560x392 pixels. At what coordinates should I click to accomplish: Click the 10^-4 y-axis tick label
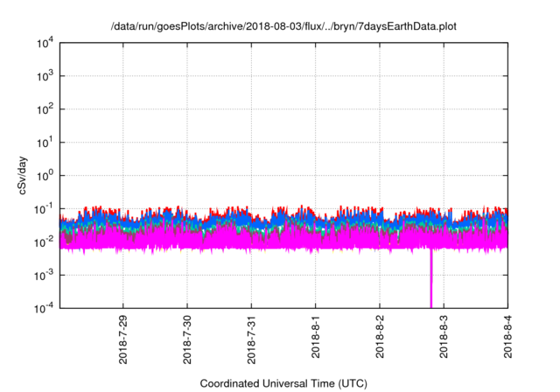click(45, 307)
